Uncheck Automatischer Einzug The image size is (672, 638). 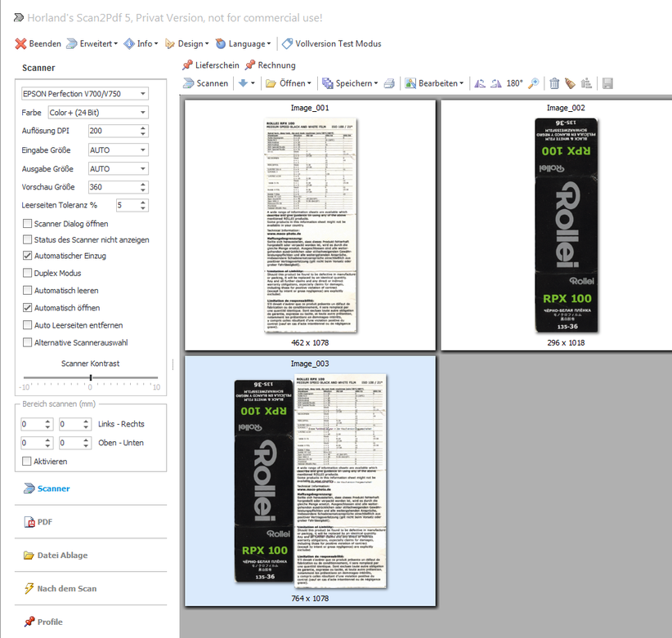click(28, 256)
